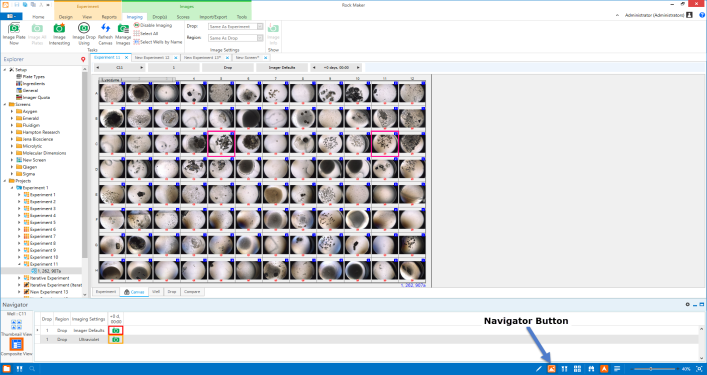Switch to New Experiment 12 document tab

[152, 58]
